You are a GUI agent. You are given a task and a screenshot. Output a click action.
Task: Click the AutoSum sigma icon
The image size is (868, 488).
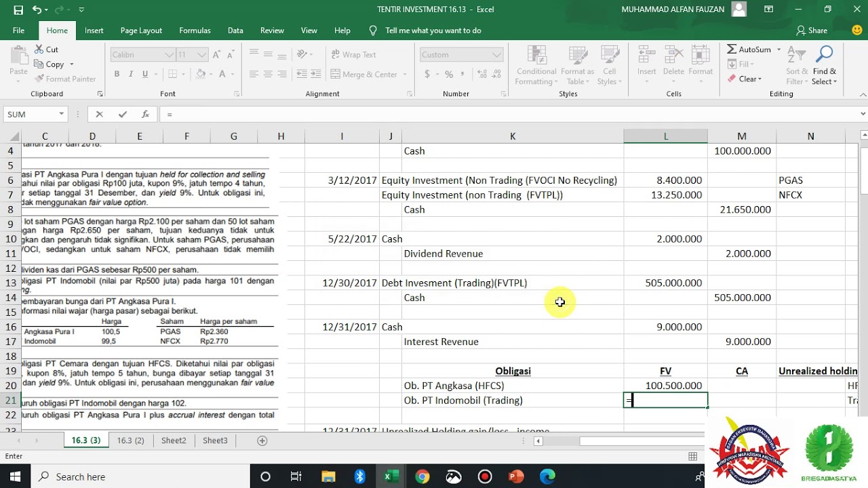(732, 49)
